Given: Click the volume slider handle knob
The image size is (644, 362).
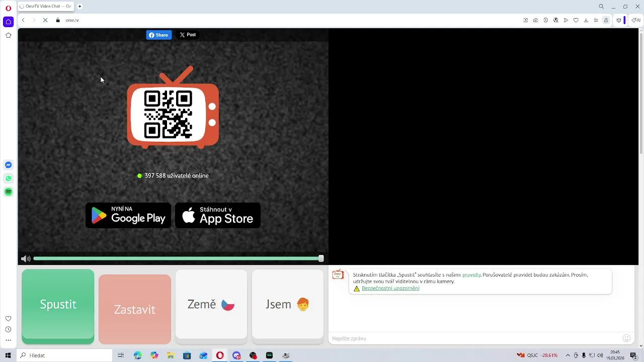Looking at the screenshot, I should click(x=321, y=258).
